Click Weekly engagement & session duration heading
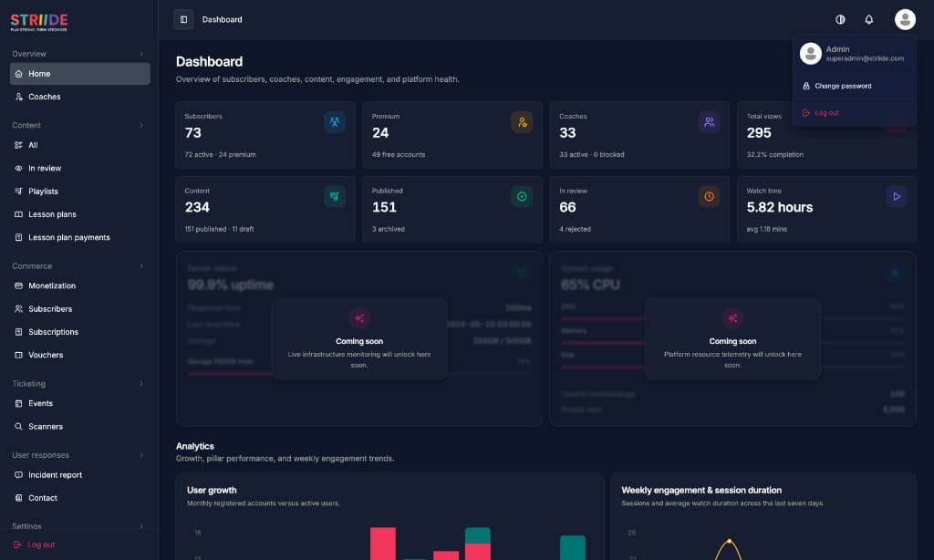 coord(701,491)
